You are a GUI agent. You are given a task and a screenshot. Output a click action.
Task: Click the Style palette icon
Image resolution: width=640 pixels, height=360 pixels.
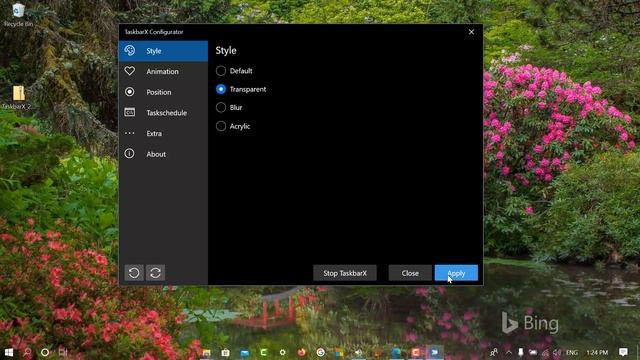coord(130,51)
